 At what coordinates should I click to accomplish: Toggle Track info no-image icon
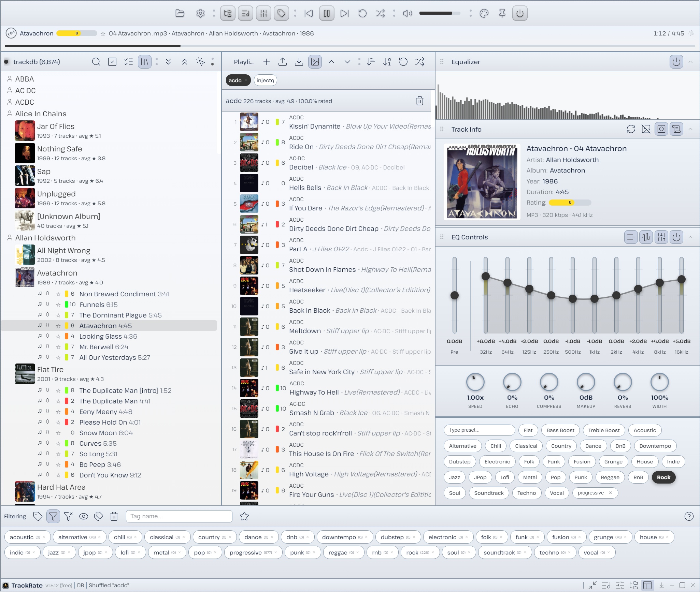pyautogui.click(x=646, y=129)
